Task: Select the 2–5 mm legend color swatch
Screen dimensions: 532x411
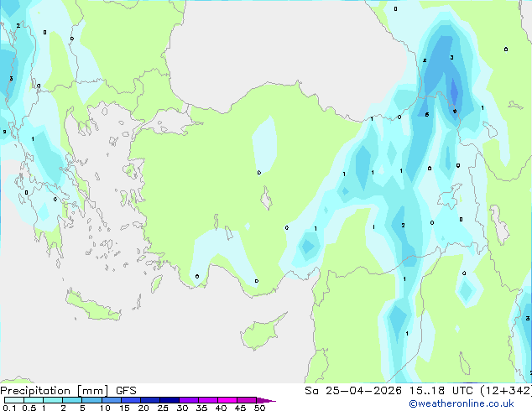Action: pos(72,400)
